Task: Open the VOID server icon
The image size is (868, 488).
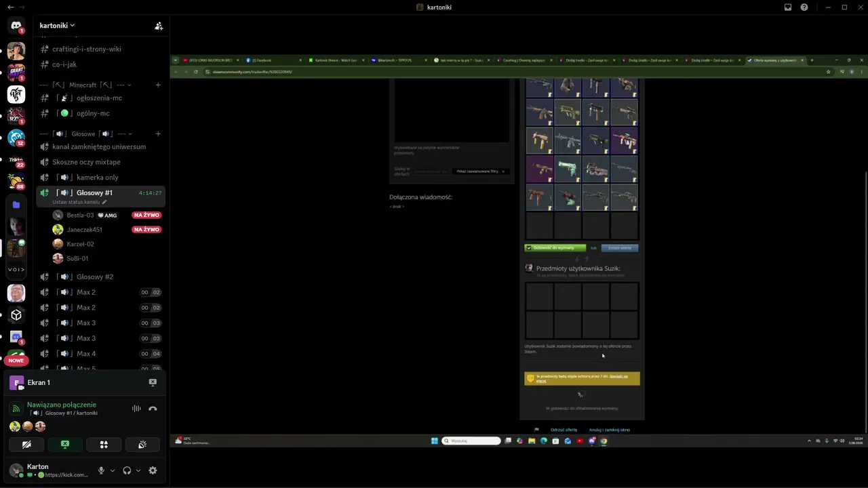Action: (16, 270)
